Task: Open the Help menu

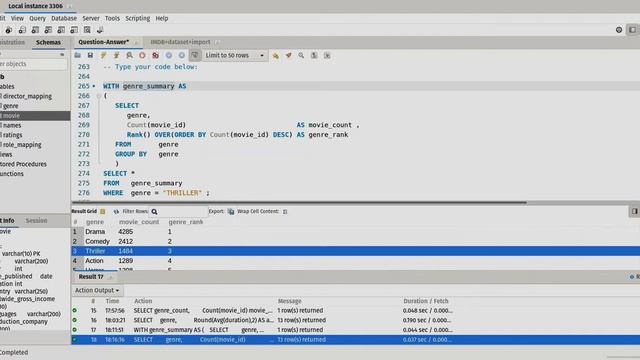Action: coord(162,18)
